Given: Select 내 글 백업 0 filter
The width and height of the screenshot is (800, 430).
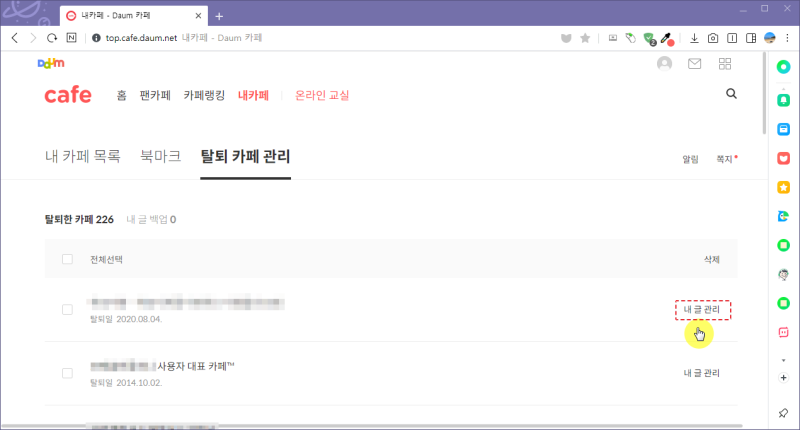Looking at the screenshot, I should pyautogui.click(x=151, y=219).
